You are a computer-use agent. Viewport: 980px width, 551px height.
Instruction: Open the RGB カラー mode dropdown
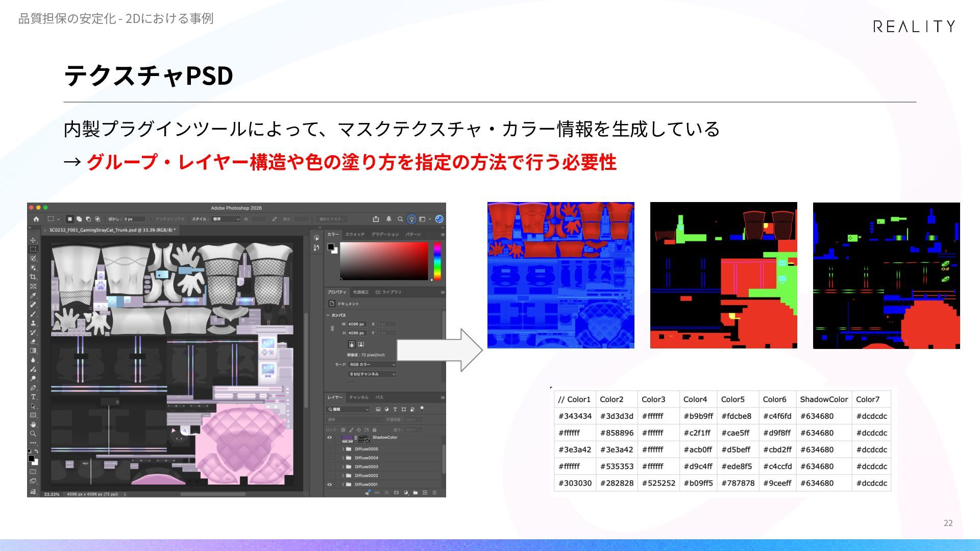372,365
